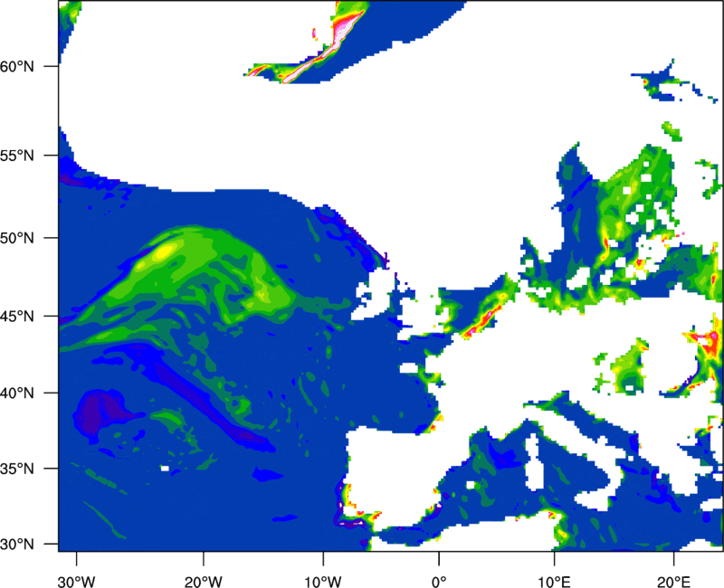Click the 20°W longitude label
The height and width of the screenshot is (588, 724).
point(204,582)
